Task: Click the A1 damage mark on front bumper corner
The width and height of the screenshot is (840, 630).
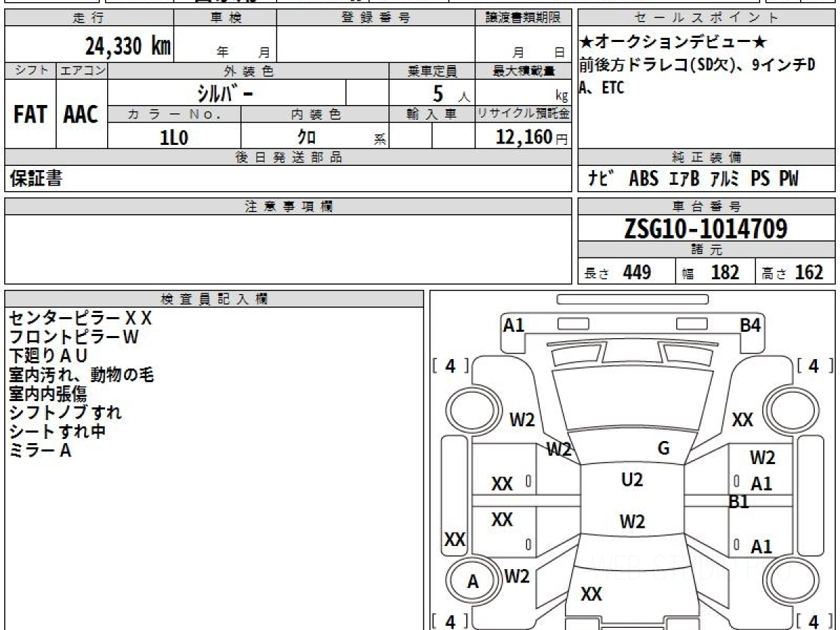Action: pyautogui.click(x=514, y=325)
